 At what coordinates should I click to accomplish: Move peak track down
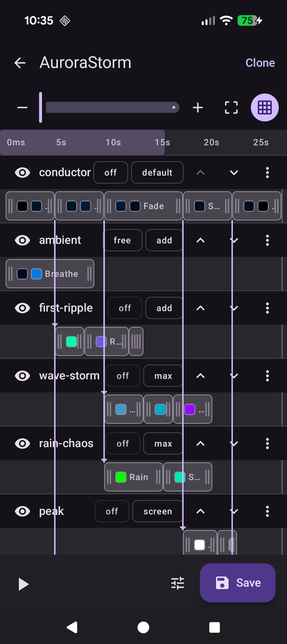click(234, 511)
